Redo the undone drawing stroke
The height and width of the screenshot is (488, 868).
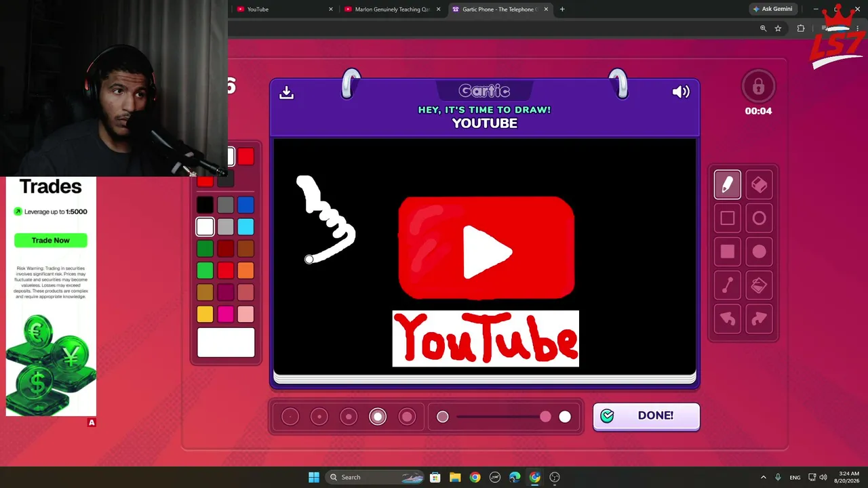(759, 319)
